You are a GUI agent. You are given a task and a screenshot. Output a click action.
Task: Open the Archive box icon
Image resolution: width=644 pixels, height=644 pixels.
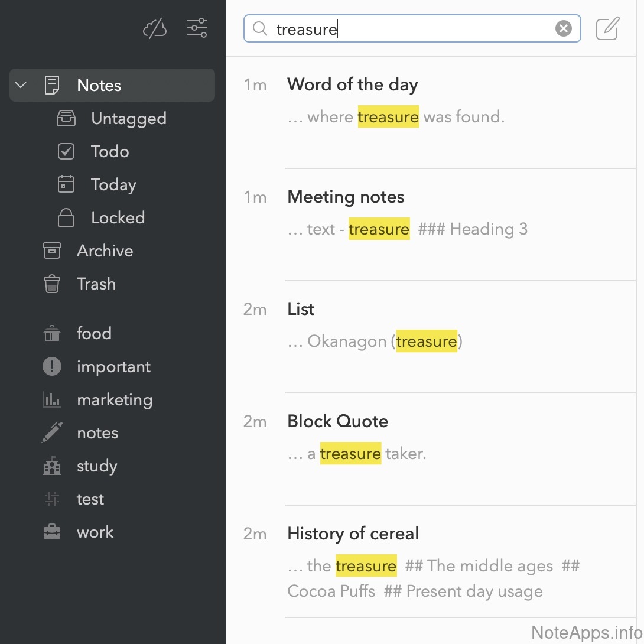(52, 251)
